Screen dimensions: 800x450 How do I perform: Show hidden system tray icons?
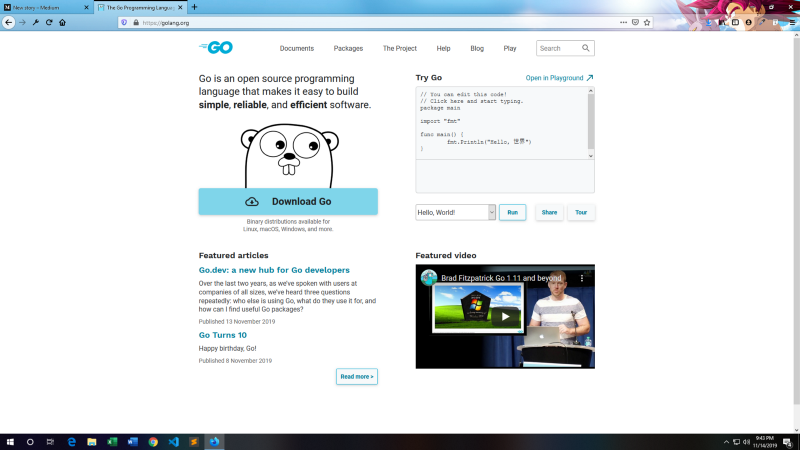(x=726, y=441)
